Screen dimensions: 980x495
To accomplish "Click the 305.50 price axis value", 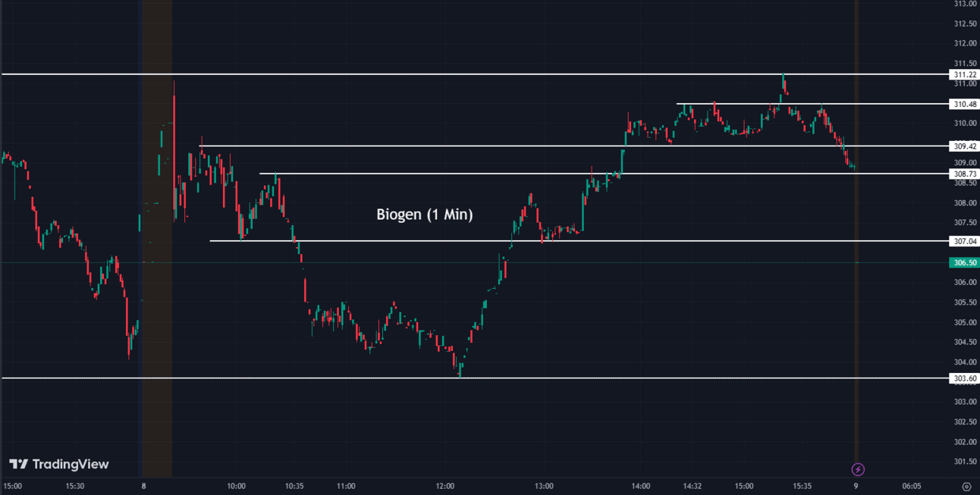I will click(x=964, y=302).
